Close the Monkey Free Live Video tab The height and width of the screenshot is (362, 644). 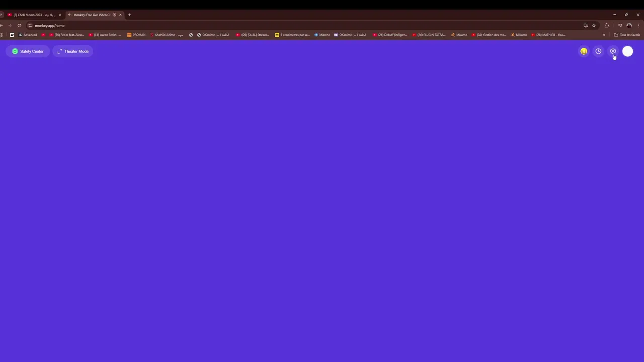[x=120, y=15]
